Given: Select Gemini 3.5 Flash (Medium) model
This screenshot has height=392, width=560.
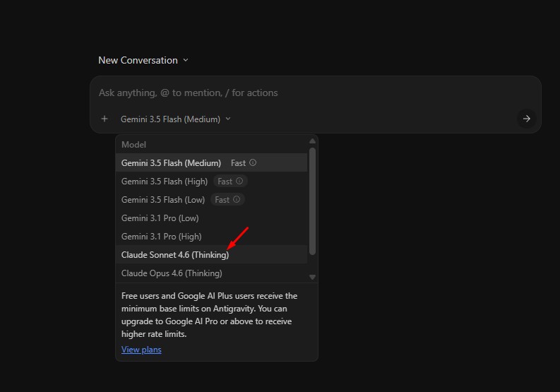Looking at the screenshot, I should [x=211, y=162].
